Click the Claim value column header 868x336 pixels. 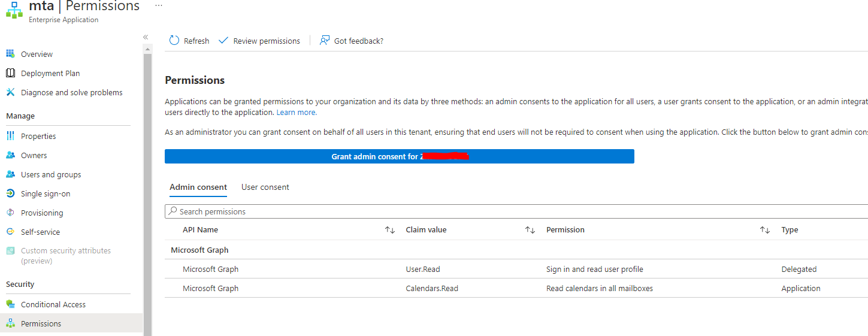point(426,230)
